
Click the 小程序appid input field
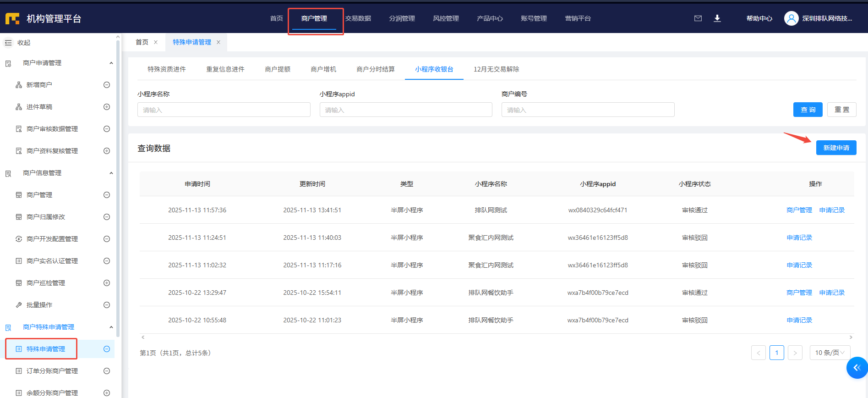[405, 110]
